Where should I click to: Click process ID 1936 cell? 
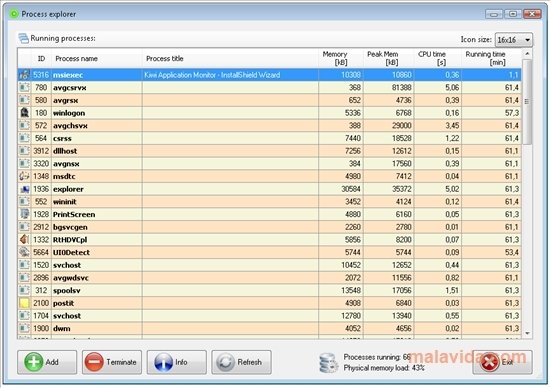[x=41, y=189]
